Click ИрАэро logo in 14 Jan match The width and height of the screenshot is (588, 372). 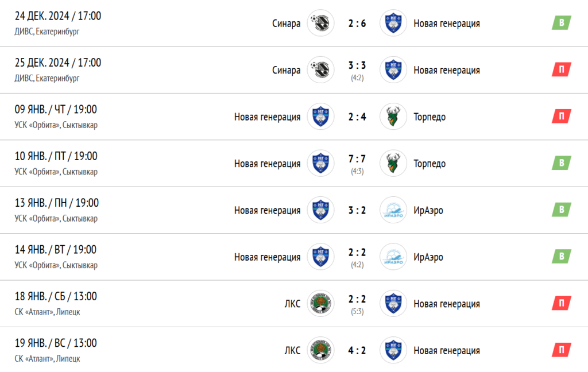(x=393, y=257)
